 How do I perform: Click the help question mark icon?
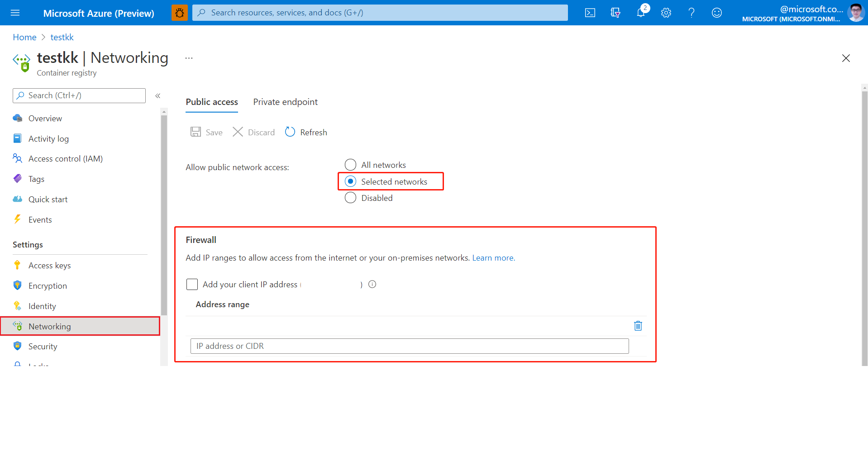click(x=691, y=13)
